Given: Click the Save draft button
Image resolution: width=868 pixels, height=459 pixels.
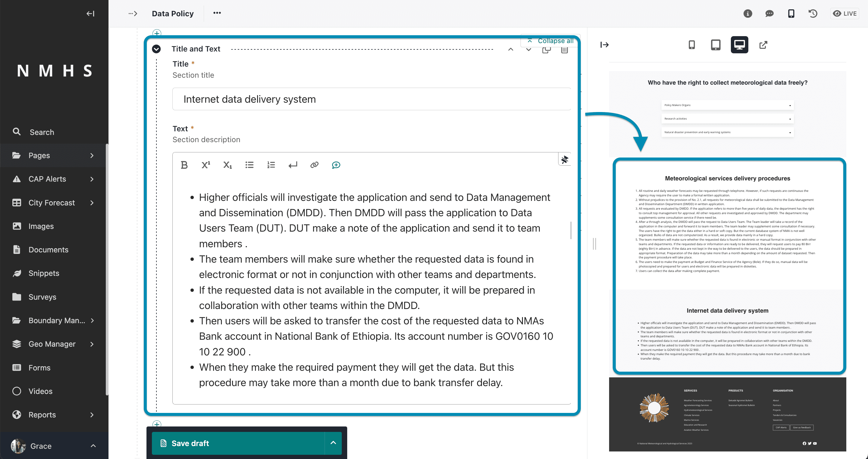Looking at the screenshot, I should (x=238, y=443).
